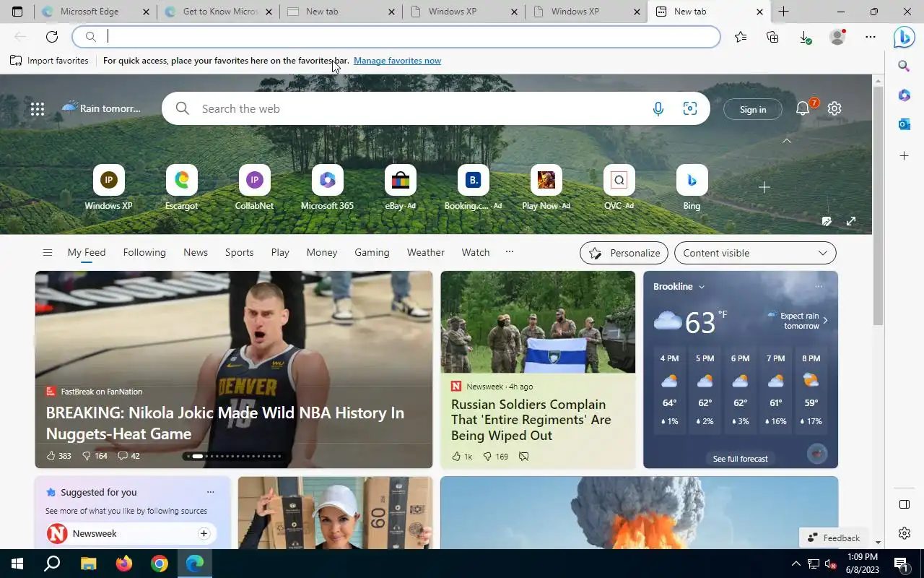Open the Microsoft 365 quick link

click(327, 187)
